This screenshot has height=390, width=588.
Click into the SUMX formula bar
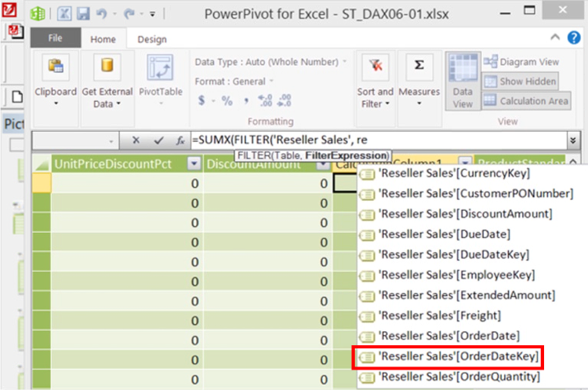(x=379, y=140)
